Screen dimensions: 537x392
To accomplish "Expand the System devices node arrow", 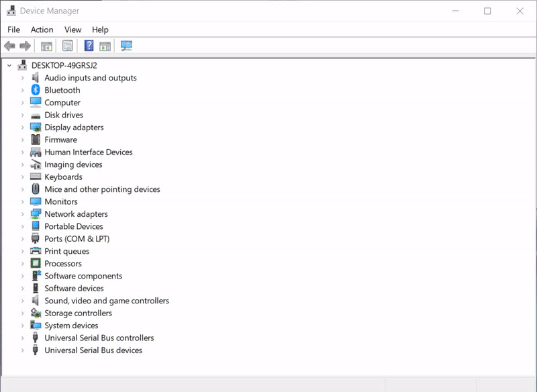I will coord(23,326).
